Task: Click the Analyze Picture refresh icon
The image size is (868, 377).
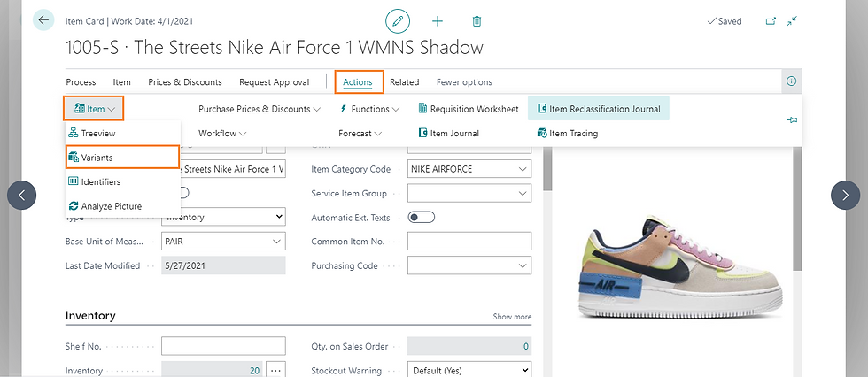Action: [73, 206]
